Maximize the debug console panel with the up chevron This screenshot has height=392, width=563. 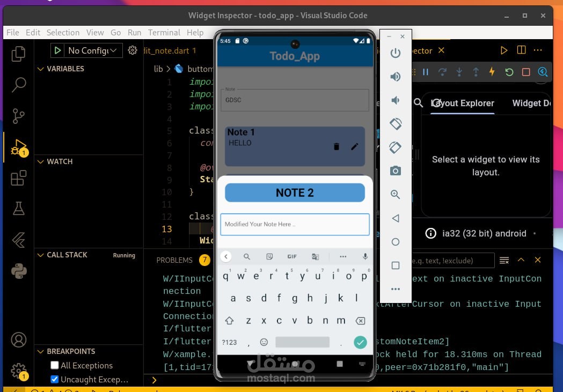(521, 260)
